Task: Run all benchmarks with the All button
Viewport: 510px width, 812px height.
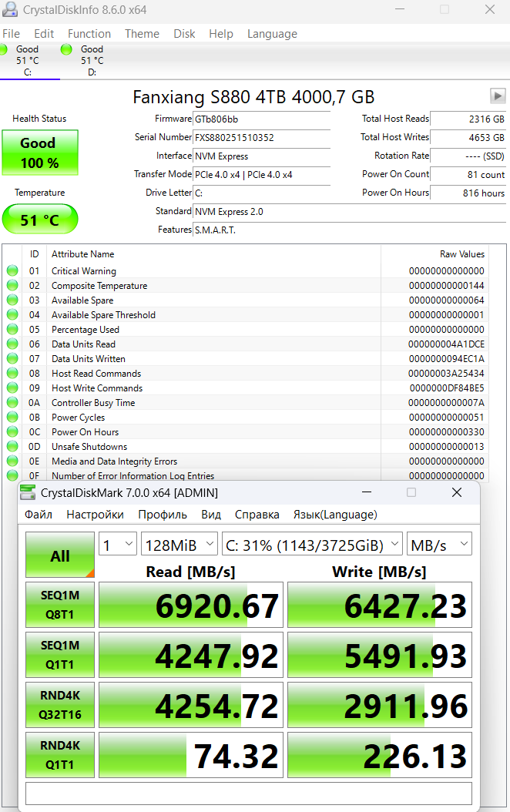Action: (60, 555)
